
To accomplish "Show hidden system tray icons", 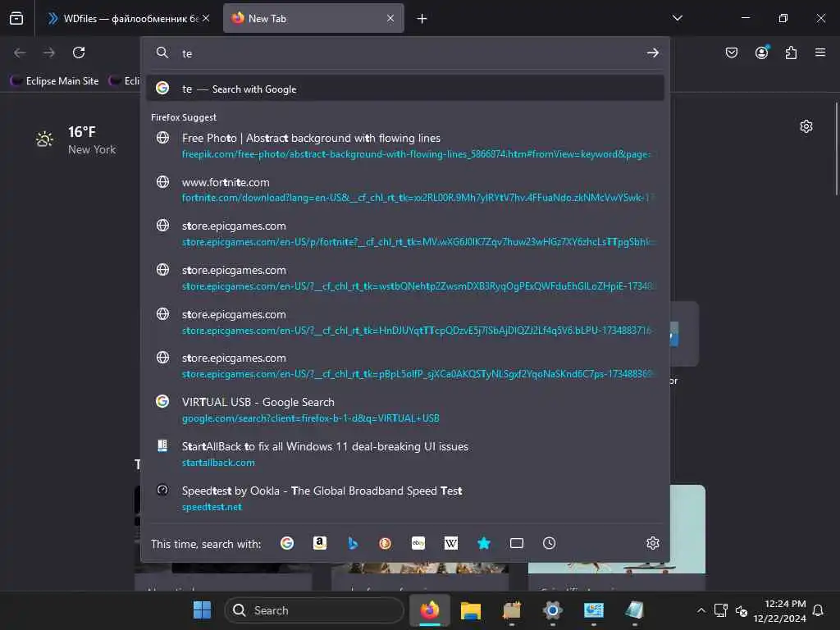I will 701,610.
